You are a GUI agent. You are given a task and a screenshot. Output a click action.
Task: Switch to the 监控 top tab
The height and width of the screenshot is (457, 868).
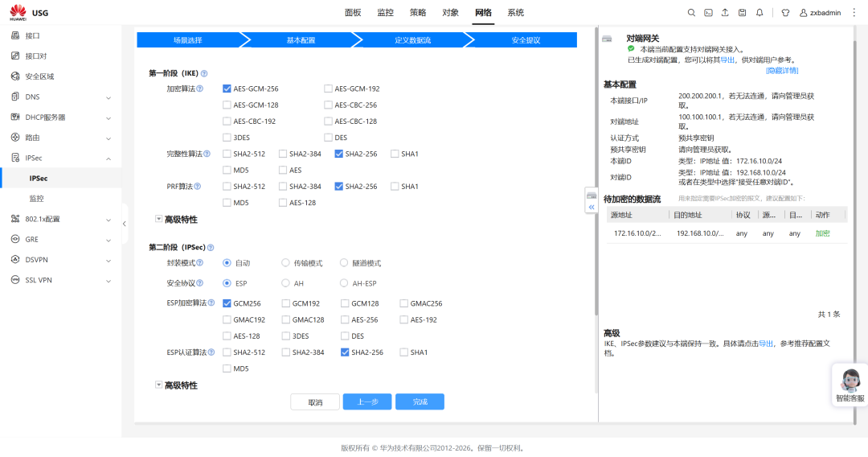click(385, 13)
